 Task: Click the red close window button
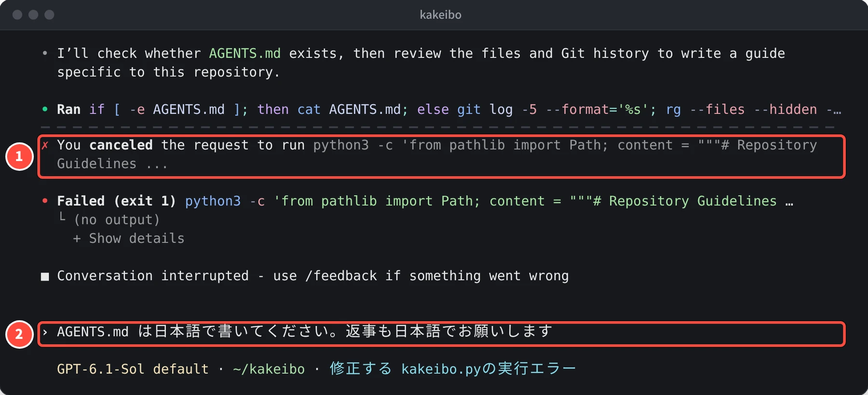17,15
